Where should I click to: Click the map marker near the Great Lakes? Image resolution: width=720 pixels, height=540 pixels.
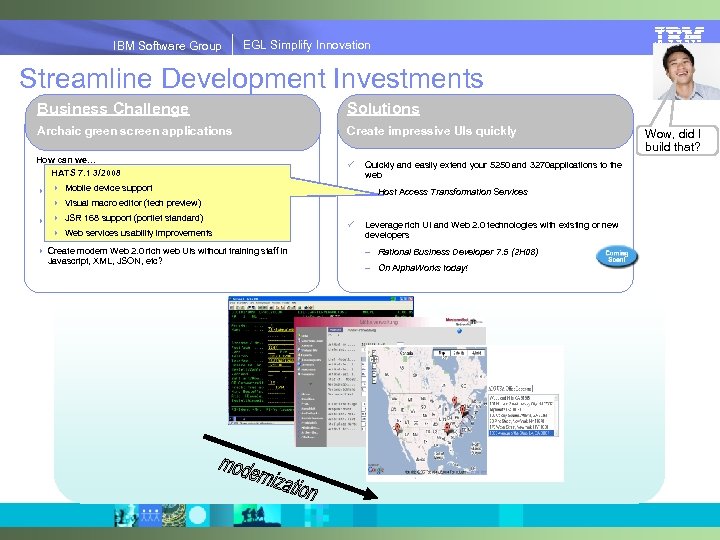tap(455, 401)
